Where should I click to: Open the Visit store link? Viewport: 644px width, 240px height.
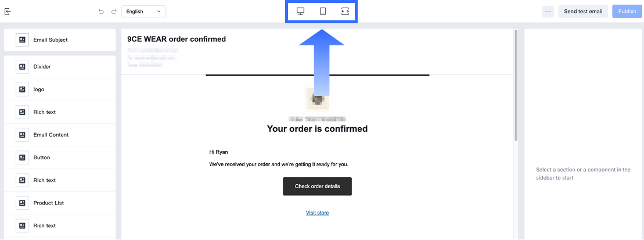tap(317, 213)
